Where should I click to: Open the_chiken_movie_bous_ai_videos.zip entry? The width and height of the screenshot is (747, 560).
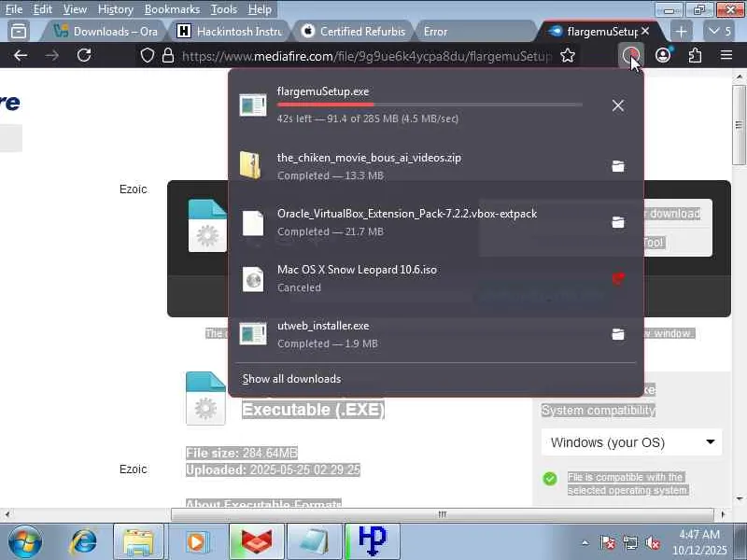416,166
